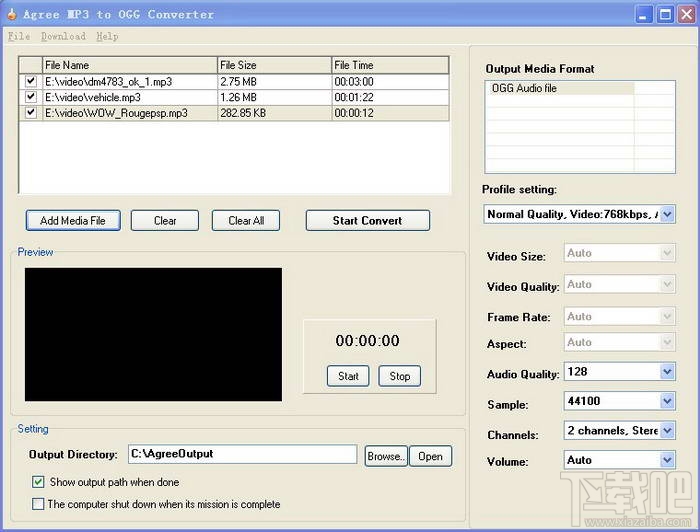Click the 00:00:00 preview time display
This screenshot has height=532, width=700.
(367, 341)
